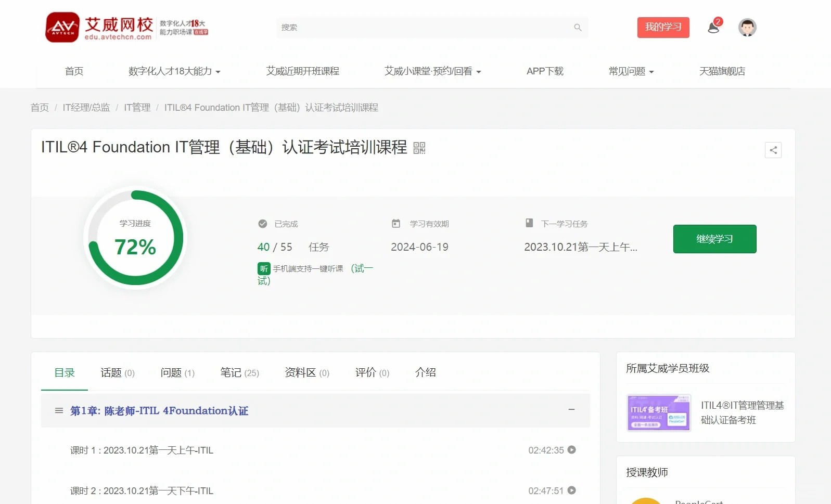Play lesson 1 via its play icon

(571, 450)
